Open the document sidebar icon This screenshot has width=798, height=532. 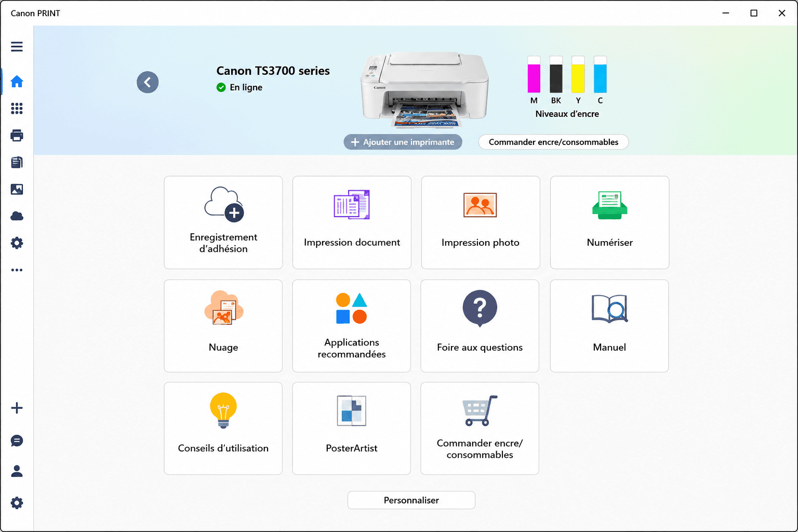coord(17,162)
